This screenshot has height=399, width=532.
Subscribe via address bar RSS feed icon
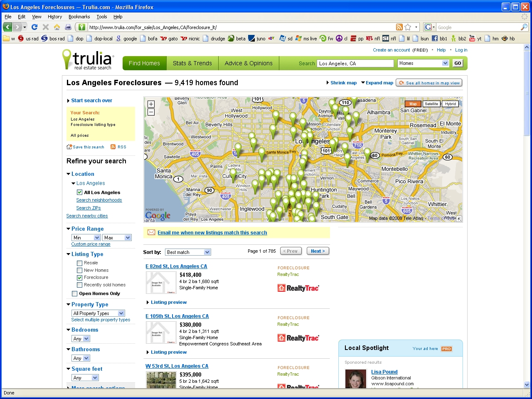coord(399,27)
